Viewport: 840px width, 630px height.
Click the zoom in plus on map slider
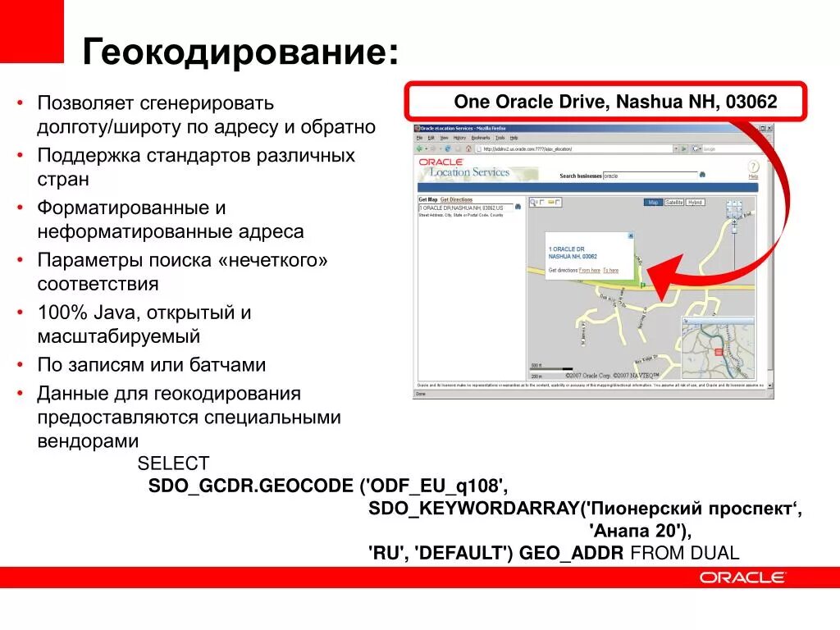tap(734, 221)
